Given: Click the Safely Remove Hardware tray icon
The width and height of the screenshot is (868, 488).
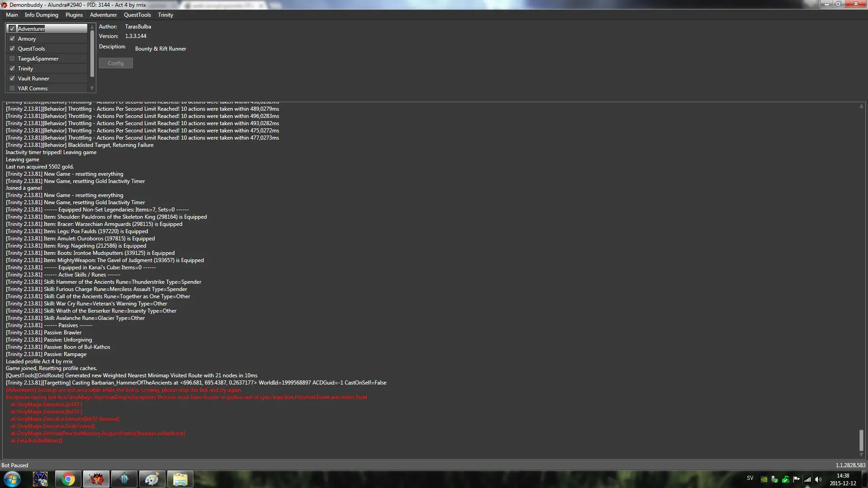Looking at the screenshot, I should click(775, 479).
